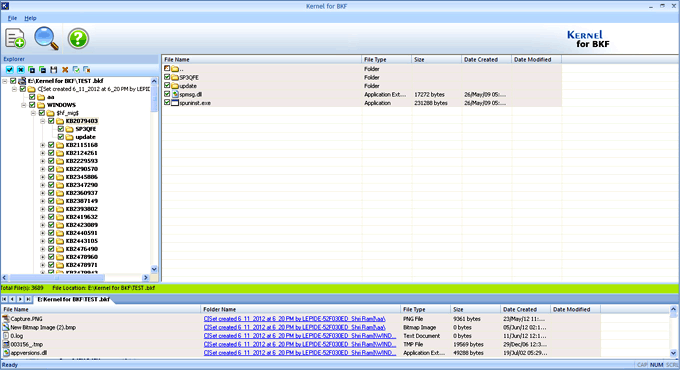The width and height of the screenshot is (680, 370).
Task: Toggle the TEST .bkf root checkbox
Action: click(x=13, y=81)
